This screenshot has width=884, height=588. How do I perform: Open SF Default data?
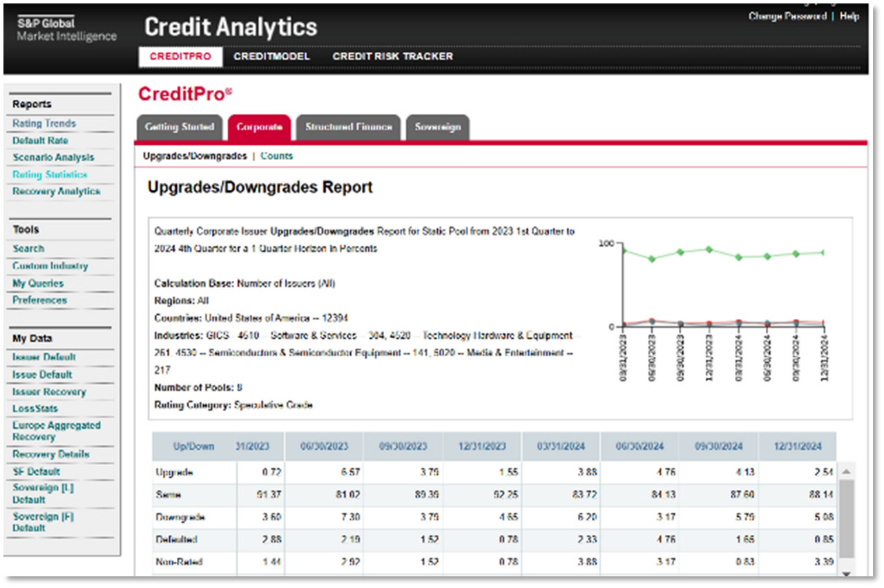(36, 472)
